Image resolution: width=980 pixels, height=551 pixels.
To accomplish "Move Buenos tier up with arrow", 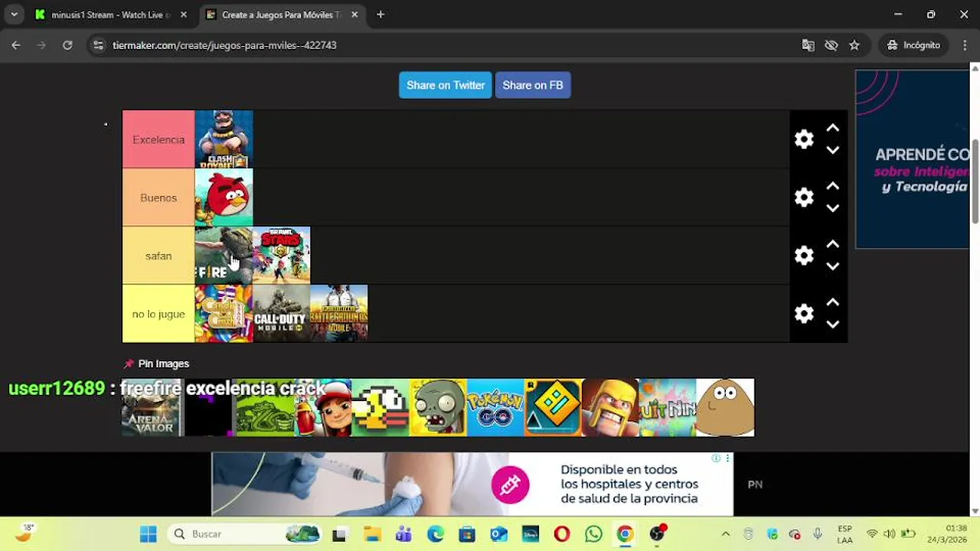I will (x=833, y=187).
